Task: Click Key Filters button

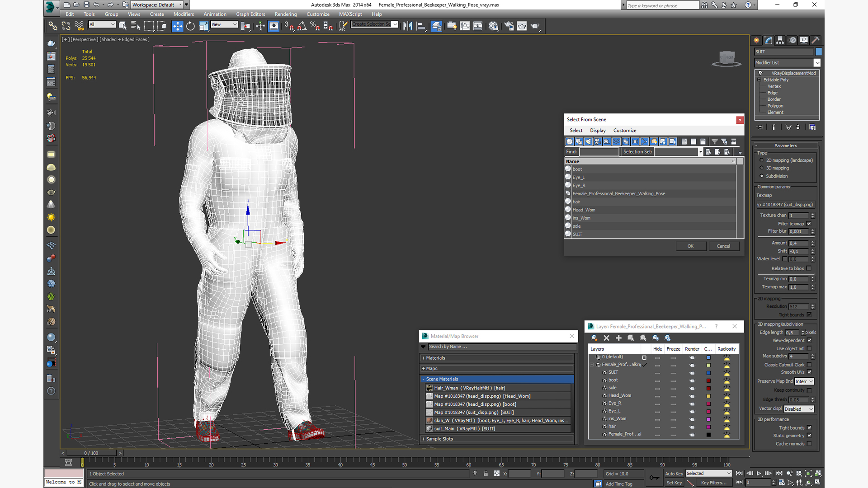Action: tap(713, 483)
